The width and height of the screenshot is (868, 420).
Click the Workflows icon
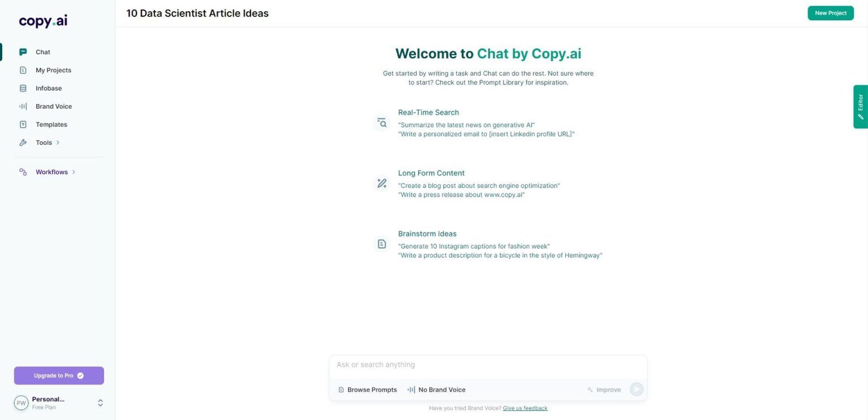tap(23, 171)
